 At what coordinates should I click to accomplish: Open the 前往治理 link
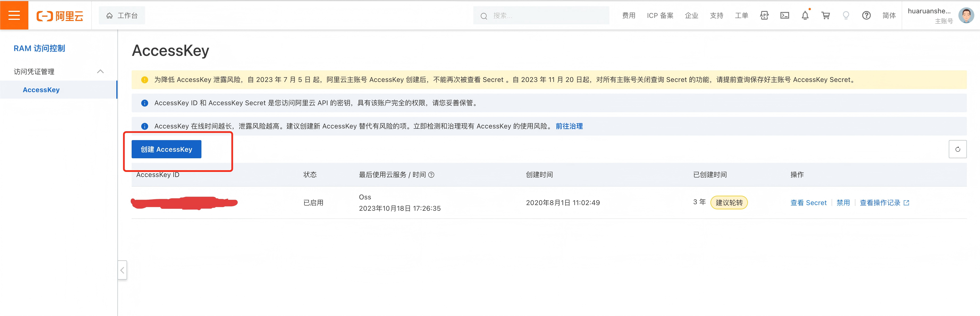(x=569, y=126)
